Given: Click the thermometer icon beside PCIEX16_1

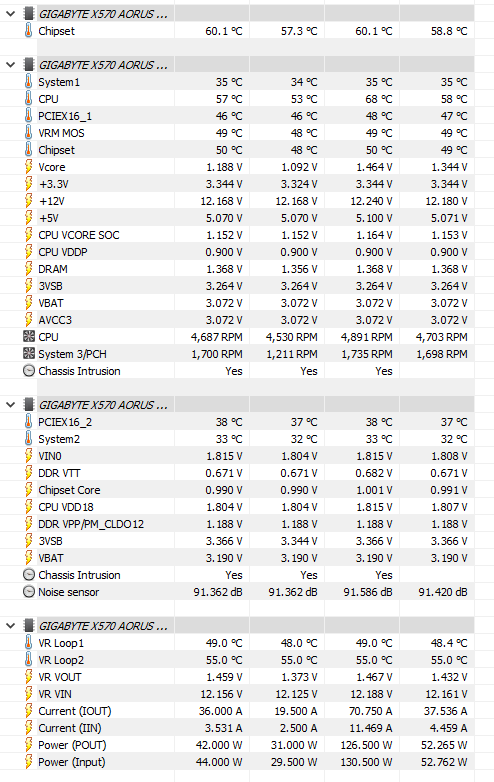Looking at the screenshot, I should coord(29,116).
